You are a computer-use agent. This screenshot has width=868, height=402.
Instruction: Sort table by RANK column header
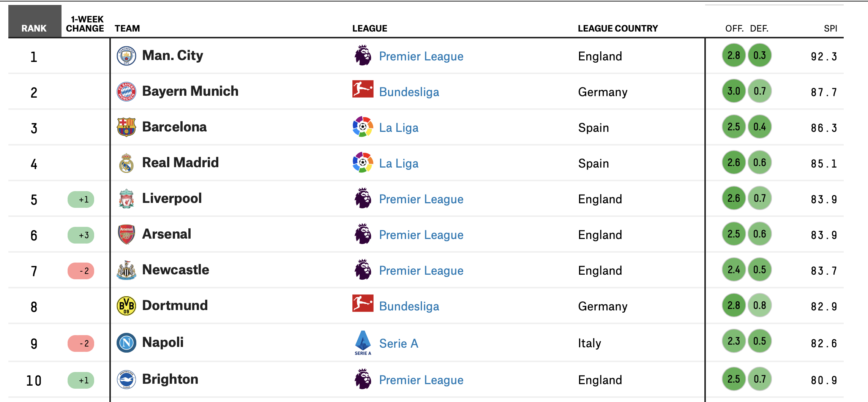click(x=34, y=28)
